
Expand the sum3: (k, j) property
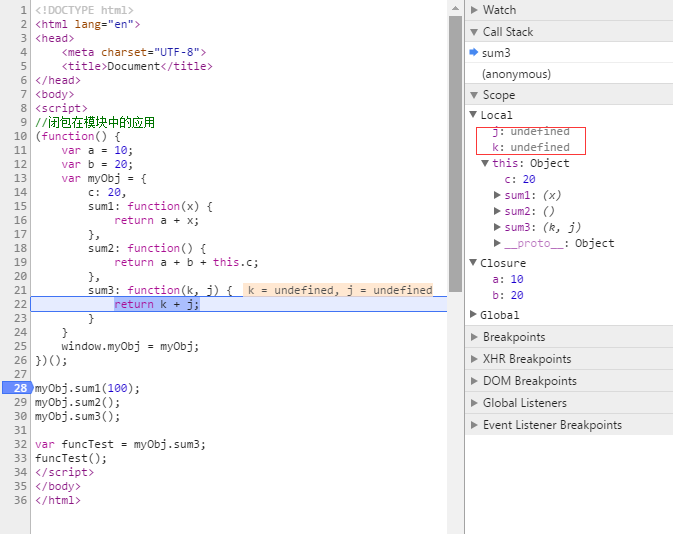click(497, 227)
